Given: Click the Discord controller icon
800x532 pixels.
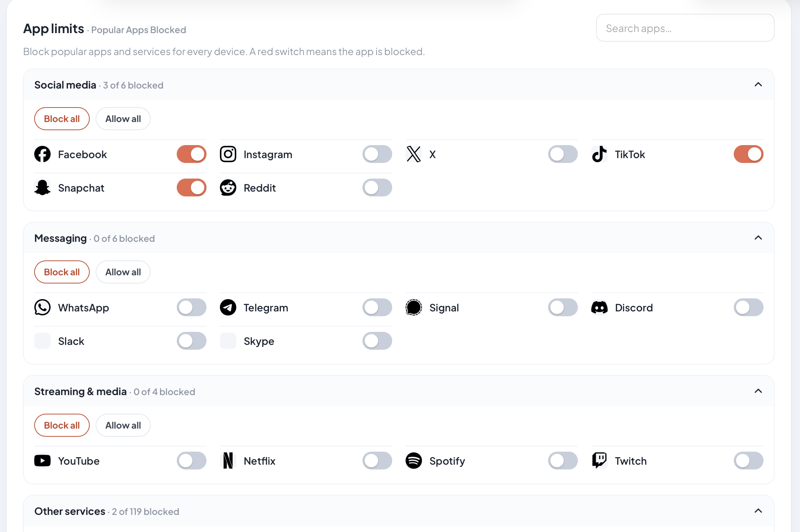Looking at the screenshot, I should click(599, 307).
